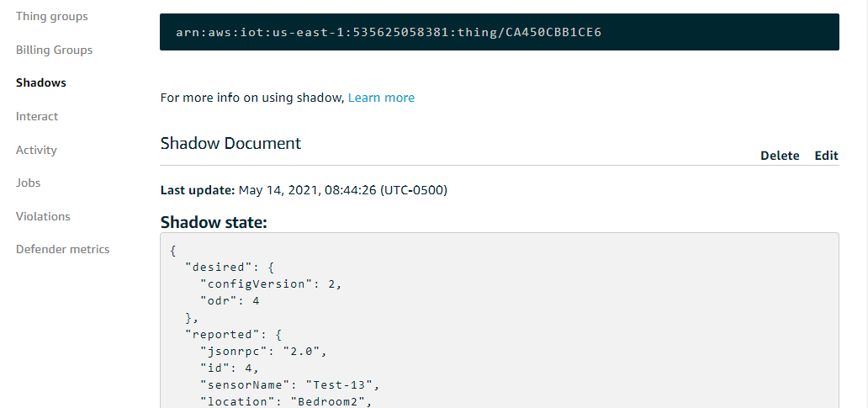Go to Billing Groups section
868x408 pixels.
coord(54,50)
